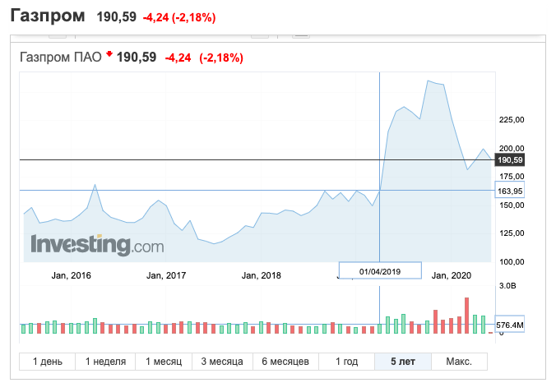Select the "6 месяцев" period
This screenshot has width=556, height=392.
coord(285,362)
